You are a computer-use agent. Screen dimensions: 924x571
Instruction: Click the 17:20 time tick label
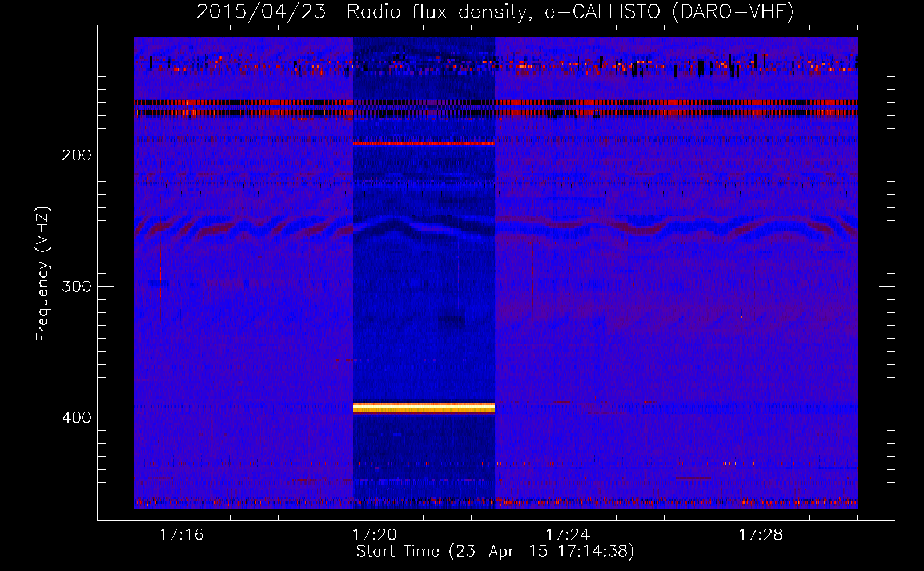pyautogui.click(x=375, y=535)
